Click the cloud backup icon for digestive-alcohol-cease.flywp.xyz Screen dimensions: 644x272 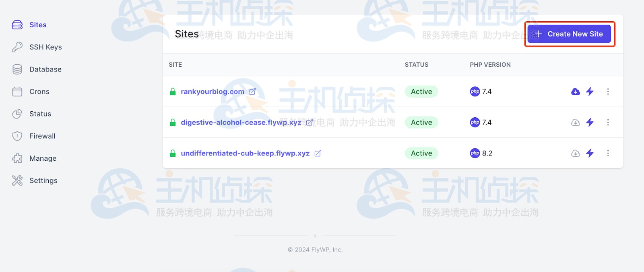pos(576,123)
